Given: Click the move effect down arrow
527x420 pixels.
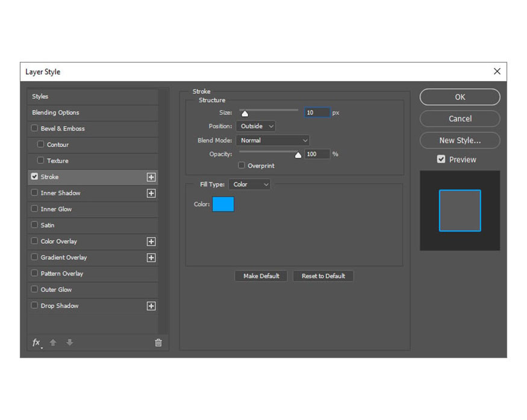Looking at the screenshot, I should point(70,342).
